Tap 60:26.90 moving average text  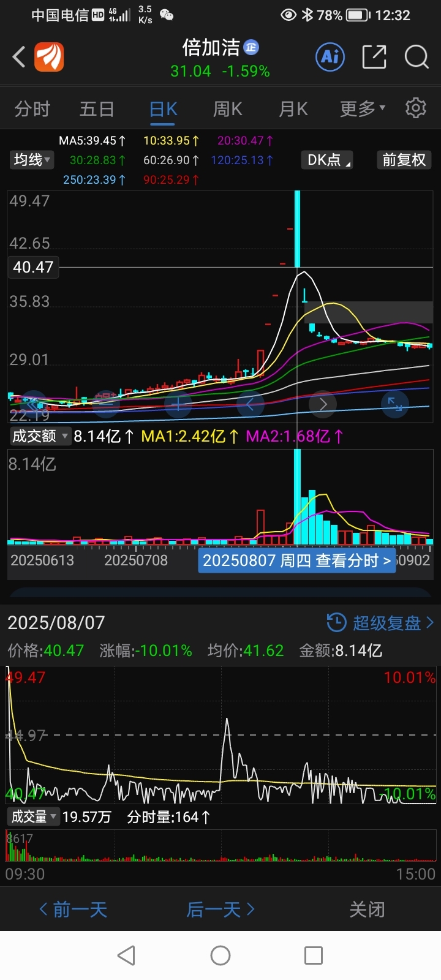pyautogui.click(x=171, y=160)
